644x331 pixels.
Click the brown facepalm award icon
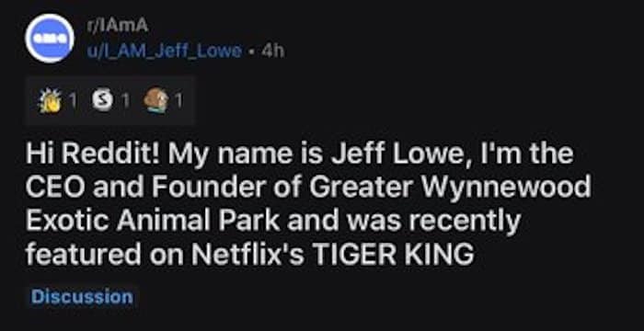[156, 101]
